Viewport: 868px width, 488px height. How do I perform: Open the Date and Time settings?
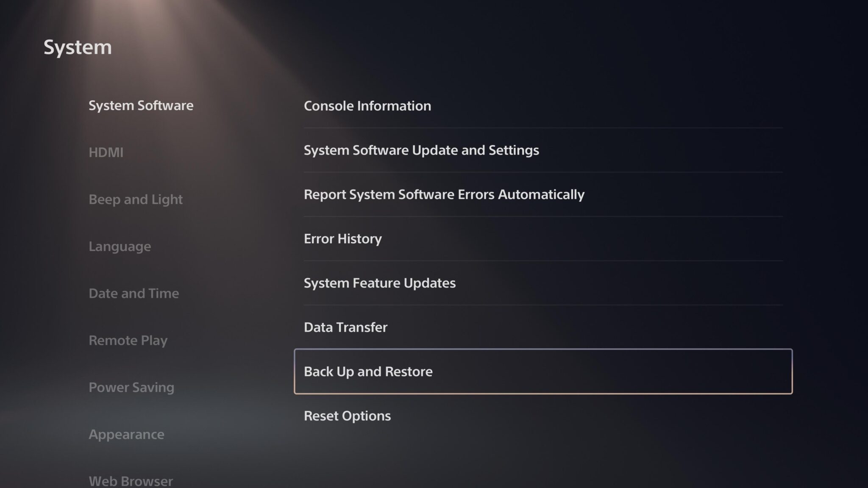point(134,293)
